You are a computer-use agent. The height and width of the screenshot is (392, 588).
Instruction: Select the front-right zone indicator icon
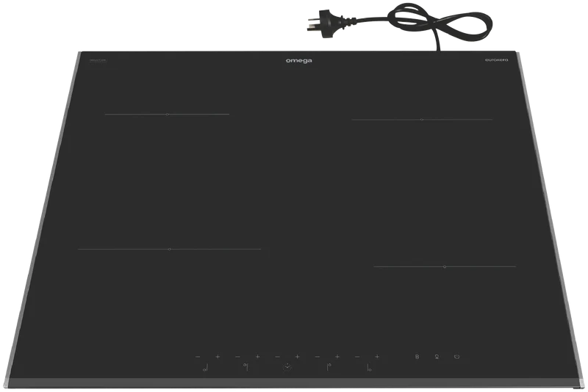(370, 367)
